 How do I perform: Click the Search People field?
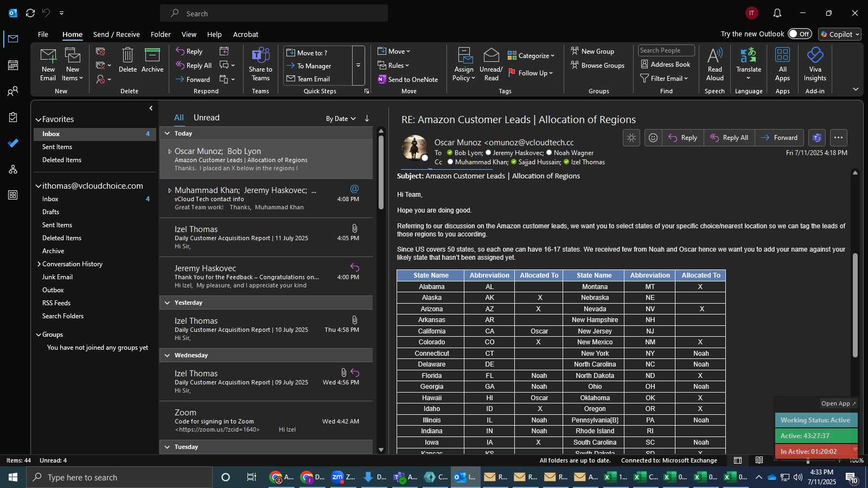point(666,50)
